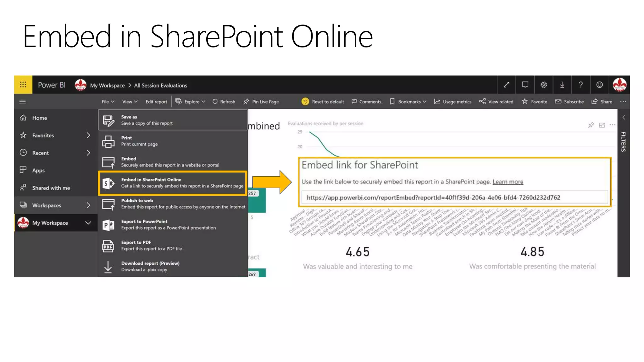Viewport: 644px width, 362px height.
Task: Click the download arrow in header
Action: (562, 85)
